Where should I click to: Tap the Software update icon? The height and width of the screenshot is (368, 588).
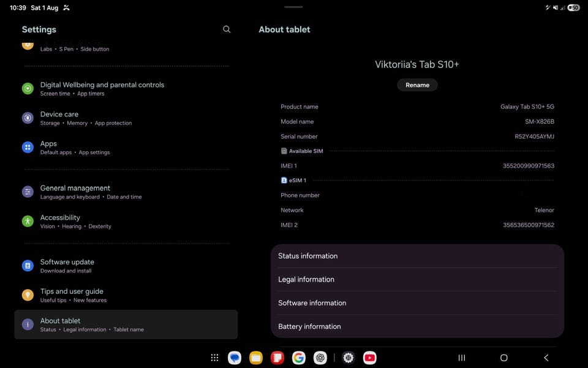coord(28,266)
